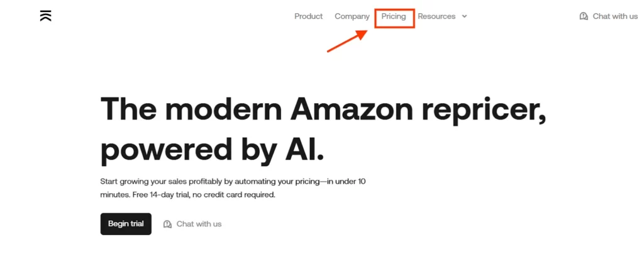This screenshot has width=644, height=266.
Task: Click the chat bubble icon in the header
Action: [584, 16]
